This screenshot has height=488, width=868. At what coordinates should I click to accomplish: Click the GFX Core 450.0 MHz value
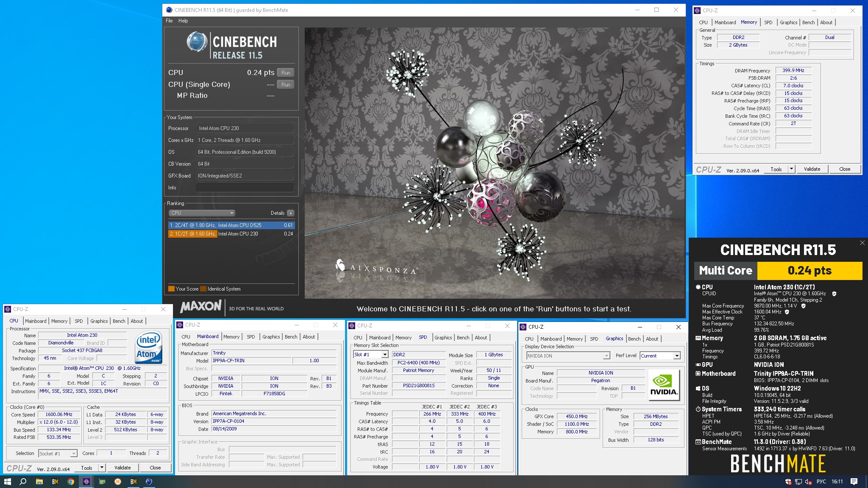[577, 417]
